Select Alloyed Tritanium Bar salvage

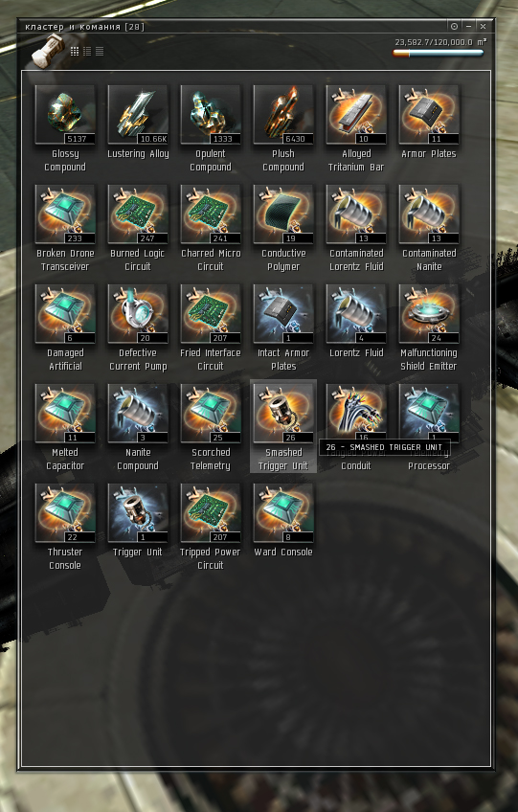[x=356, y=115]
